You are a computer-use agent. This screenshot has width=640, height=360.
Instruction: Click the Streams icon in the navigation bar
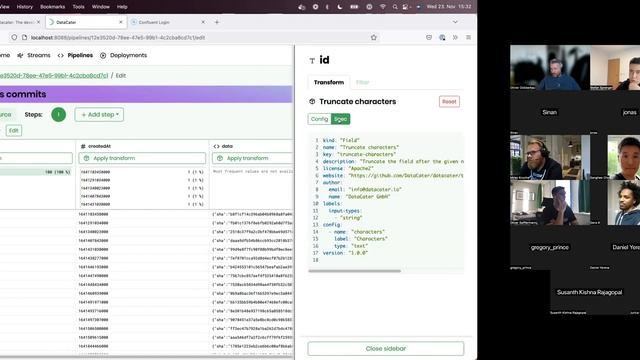coord(20,55)
